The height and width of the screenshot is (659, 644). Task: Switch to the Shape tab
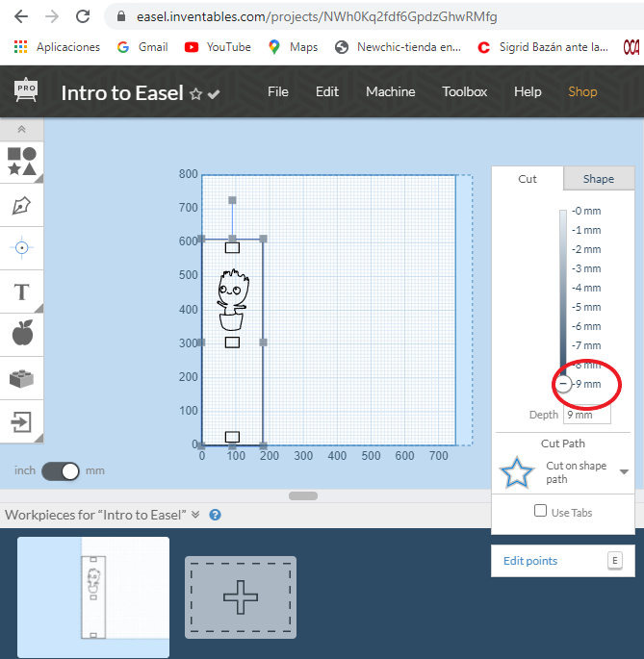[x=599, y=179]
